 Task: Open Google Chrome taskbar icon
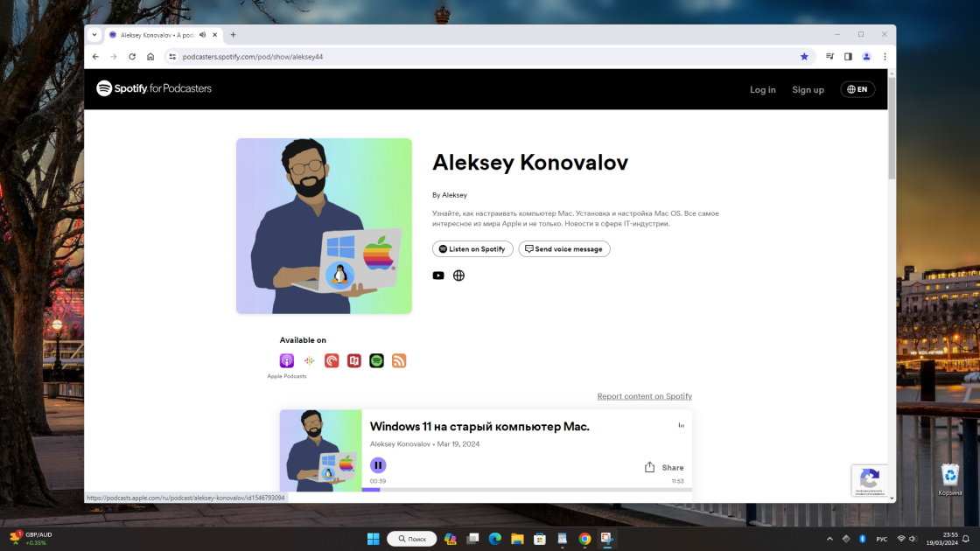(584, 539)
